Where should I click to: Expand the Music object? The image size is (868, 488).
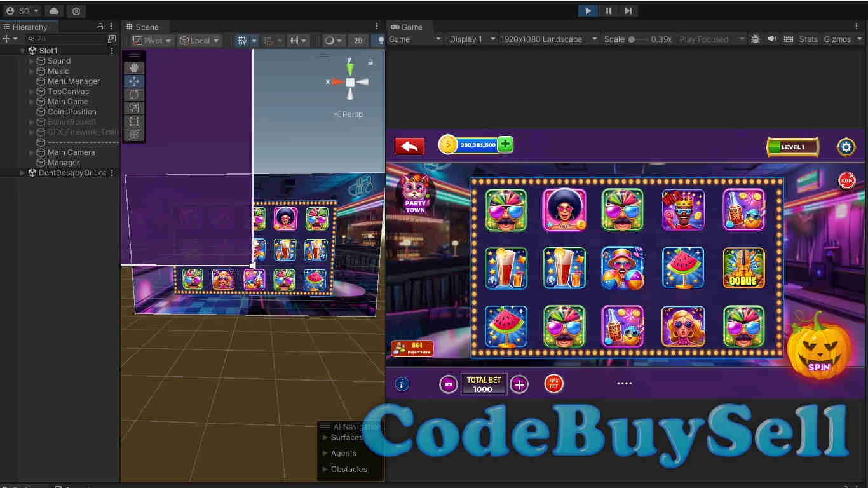click(32, 71)
